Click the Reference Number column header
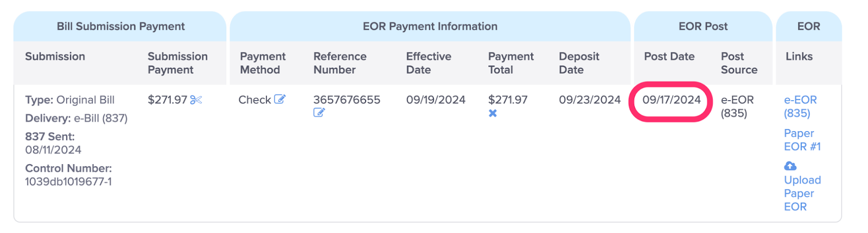 pyautogui.click(x=340, y=63)
